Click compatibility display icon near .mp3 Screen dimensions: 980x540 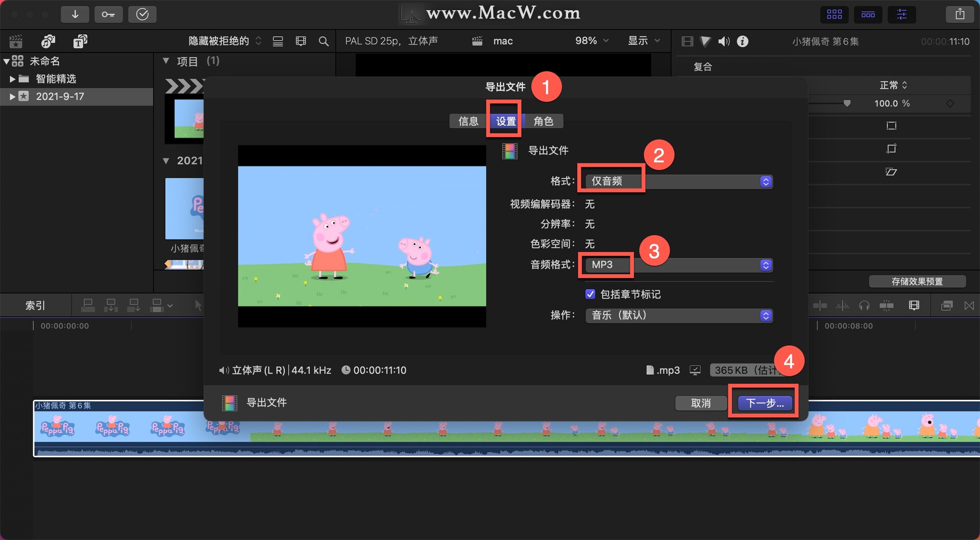(x=695, y=371)
